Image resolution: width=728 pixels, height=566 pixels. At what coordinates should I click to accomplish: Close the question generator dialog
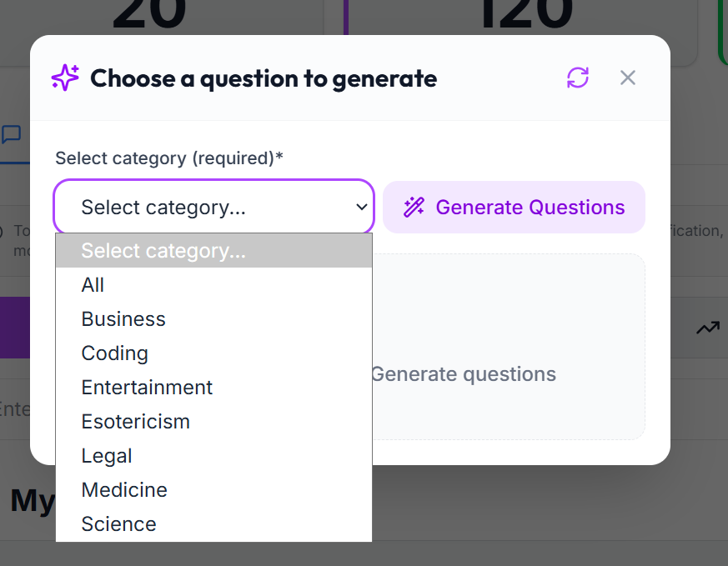(x=628, y=78)
